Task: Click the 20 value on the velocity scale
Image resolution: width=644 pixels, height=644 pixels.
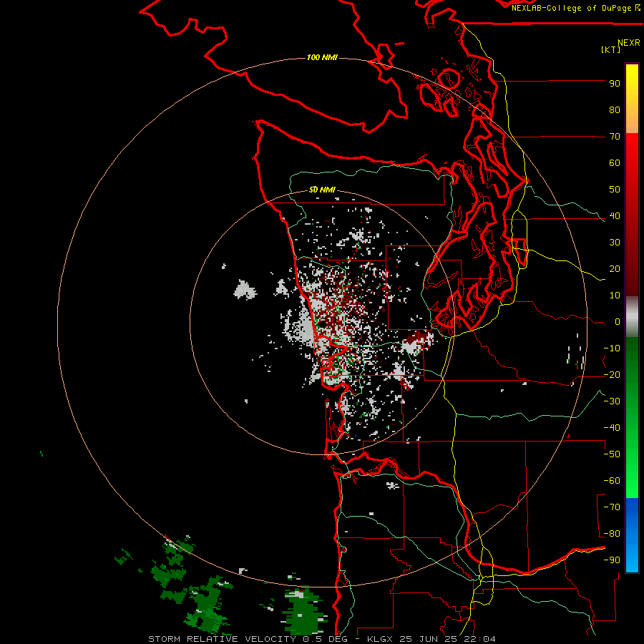Action: (615, 268)
